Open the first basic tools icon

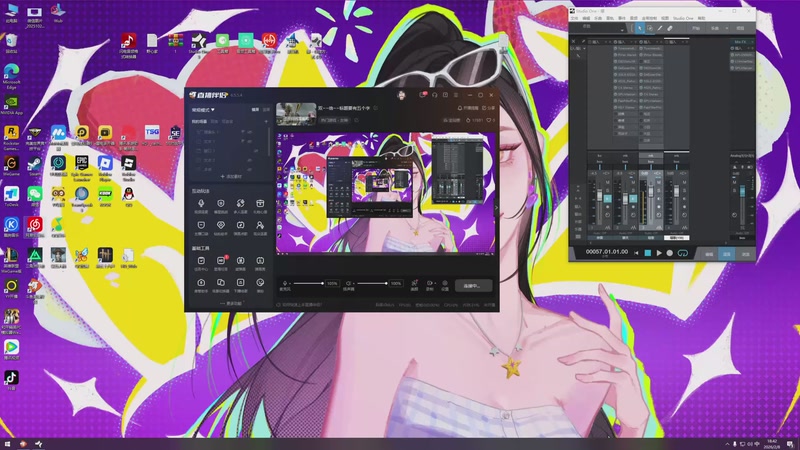tap(201, 261)
